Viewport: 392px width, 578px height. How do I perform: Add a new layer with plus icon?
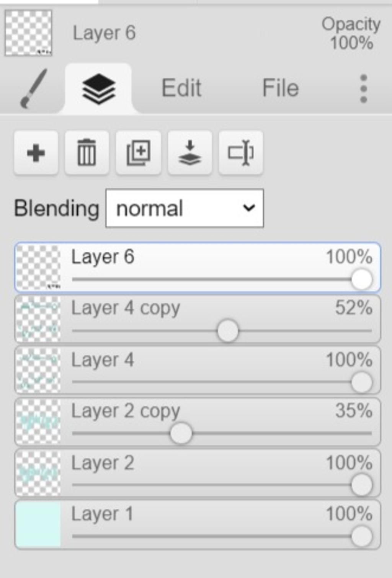[x=36, y=153]
